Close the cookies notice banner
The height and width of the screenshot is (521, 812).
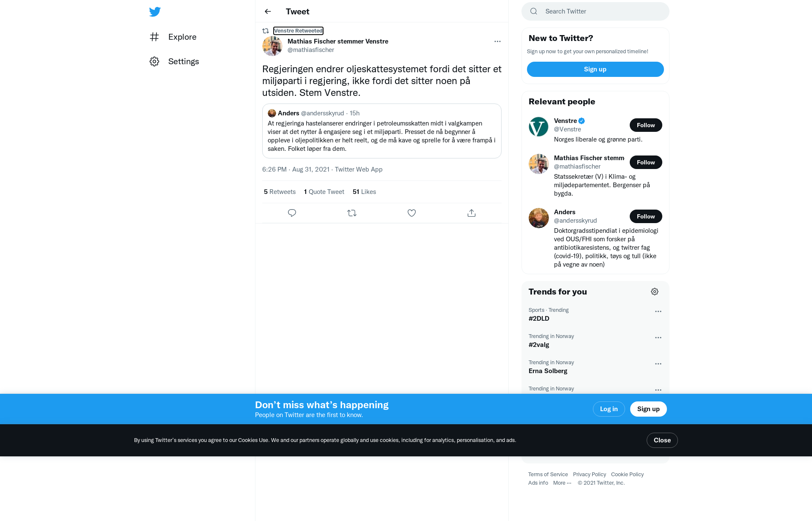tap(662, 440)
